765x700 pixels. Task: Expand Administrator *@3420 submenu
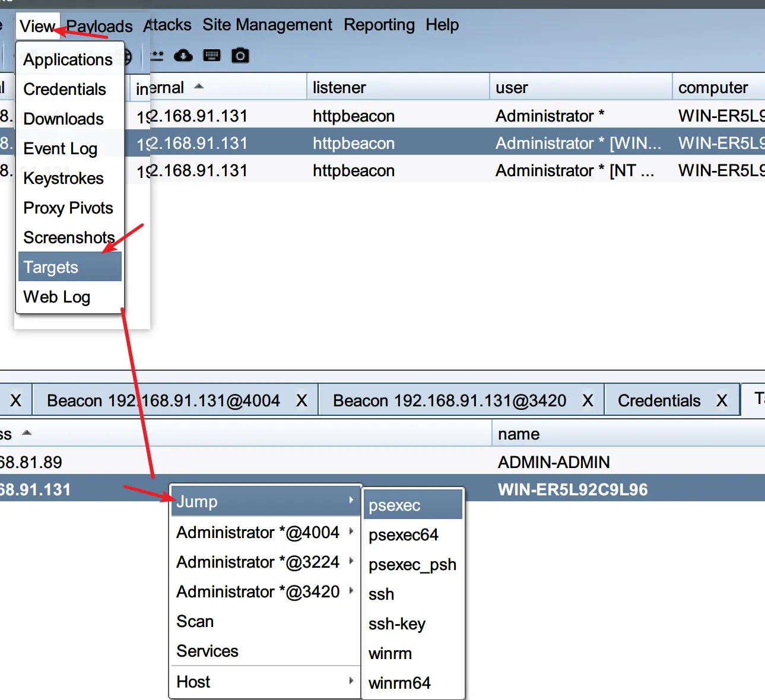(x=266, y=591)
